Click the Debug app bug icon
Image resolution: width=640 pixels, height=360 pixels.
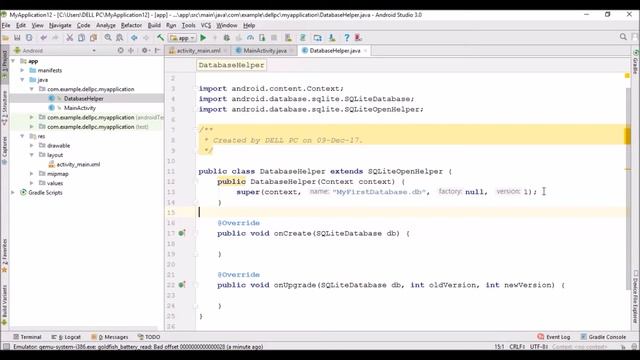(227, 38)
